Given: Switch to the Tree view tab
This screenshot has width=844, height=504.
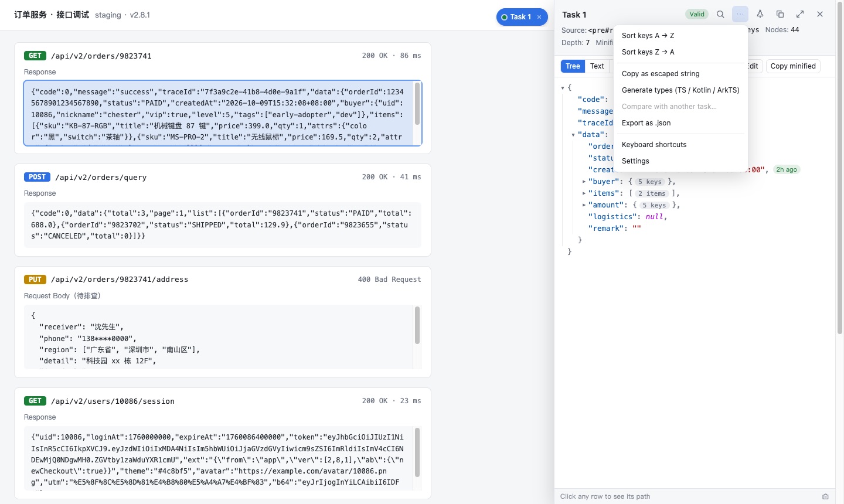Looking at the screenshot, I should [573, 66].
